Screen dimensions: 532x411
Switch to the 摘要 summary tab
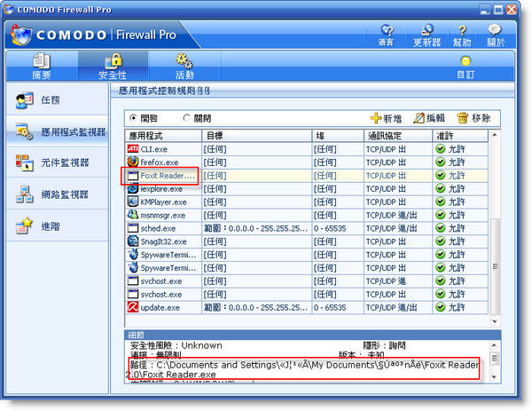pos(42,67)
